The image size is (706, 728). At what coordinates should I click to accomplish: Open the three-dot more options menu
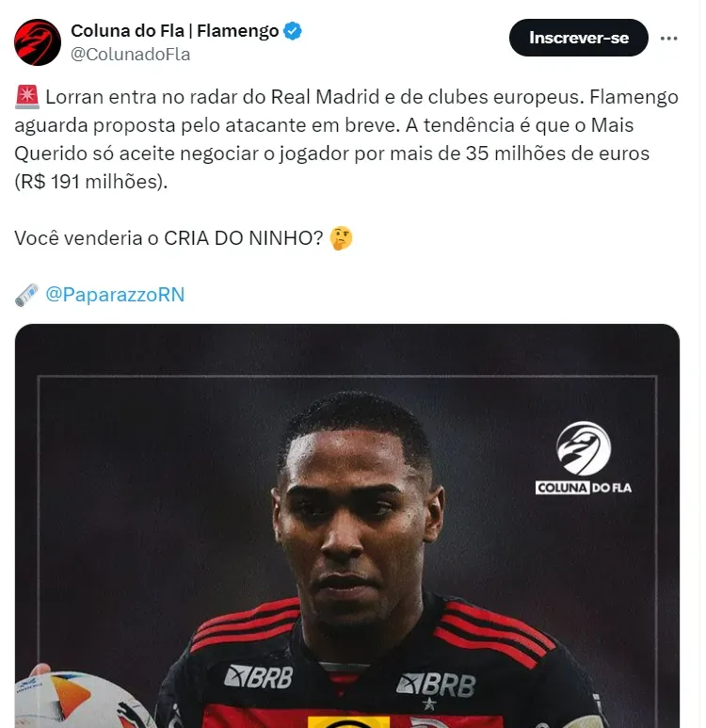669,39
